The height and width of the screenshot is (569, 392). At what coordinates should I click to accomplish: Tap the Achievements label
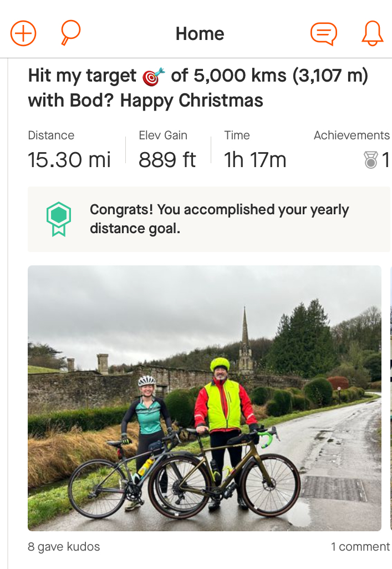pyautogui.click(x=352, y=135)
